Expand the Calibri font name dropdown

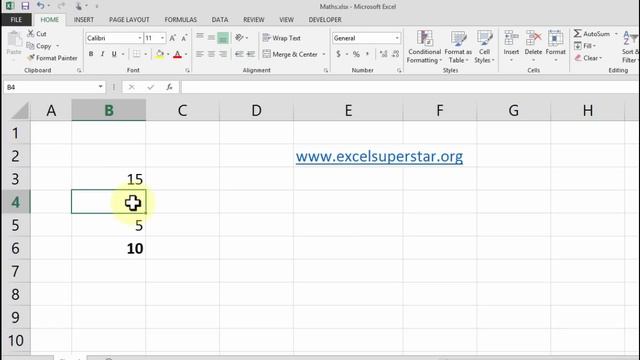140,38
